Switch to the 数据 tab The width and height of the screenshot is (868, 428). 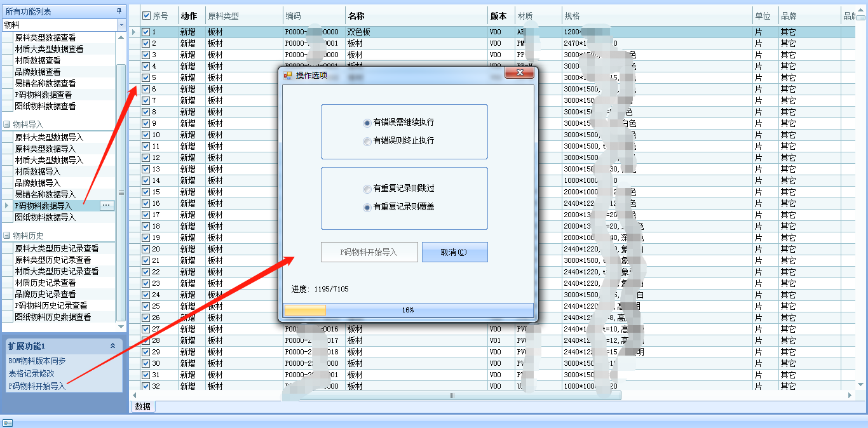tap(143, 406)
